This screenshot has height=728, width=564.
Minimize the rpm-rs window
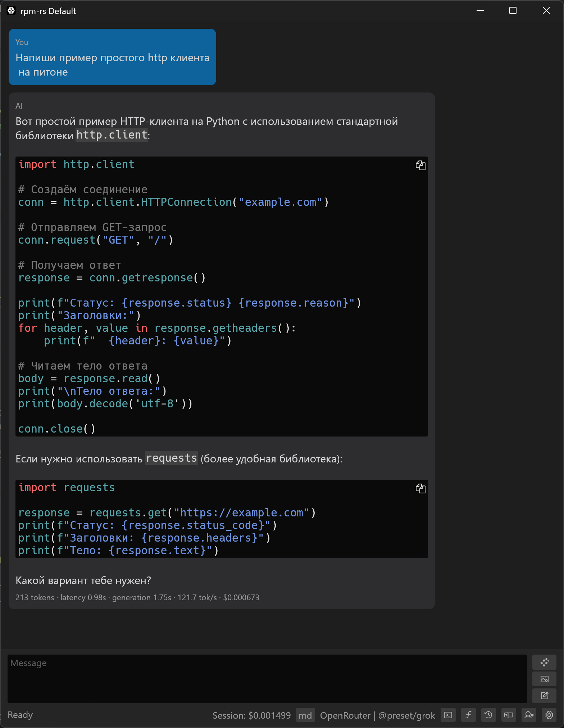tap(480, 11)
